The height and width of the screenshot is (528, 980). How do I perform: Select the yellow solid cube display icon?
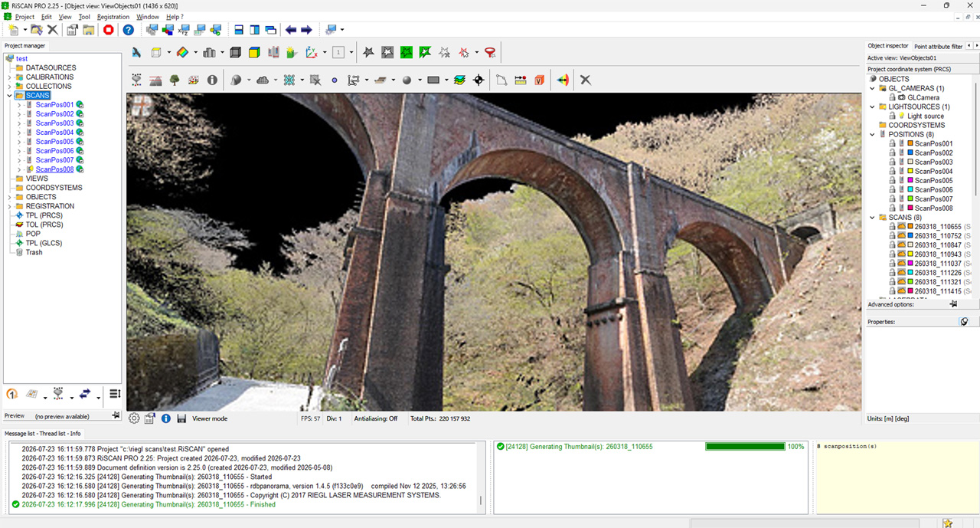coord(253,53)
